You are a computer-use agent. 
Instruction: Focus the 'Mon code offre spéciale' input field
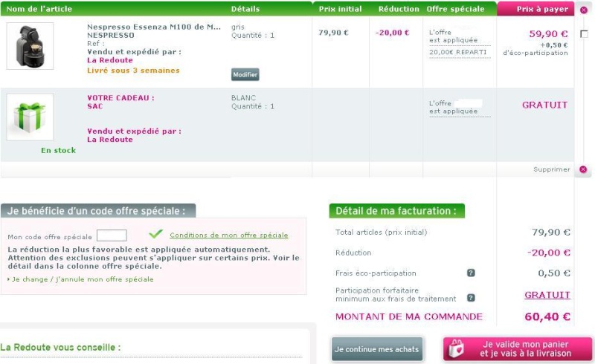[x=112, y=235]
